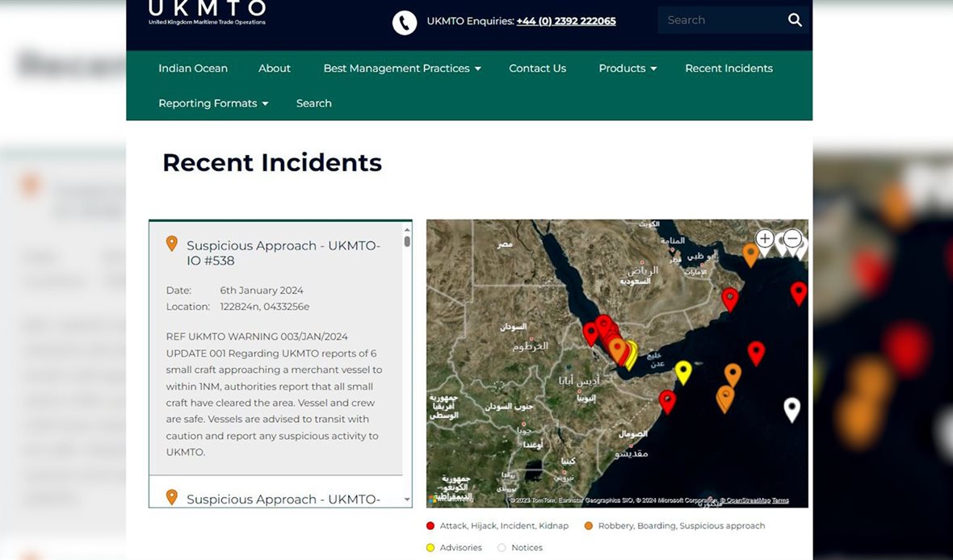Click the yellow marker at Bab-el-Mandeb
This screenshot has width=953, height=560.
click(632, 355)
